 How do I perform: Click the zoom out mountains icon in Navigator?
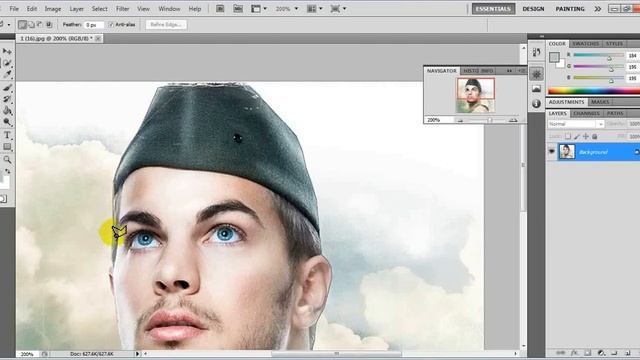(x=460, y=120)
